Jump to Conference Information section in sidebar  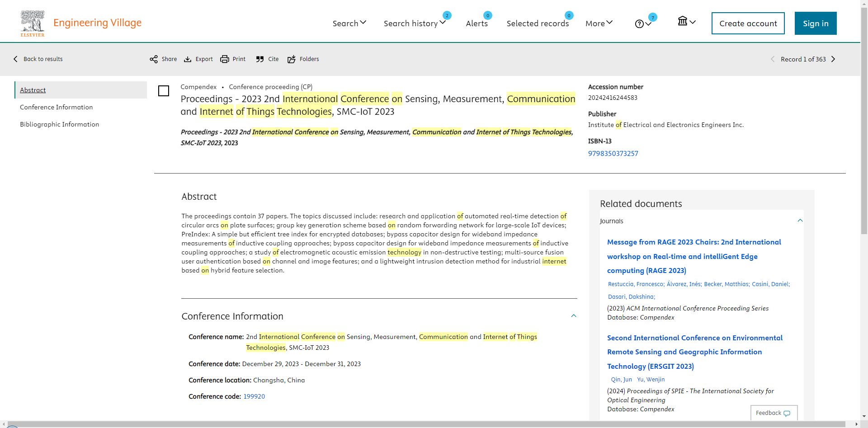(x=57, y=107)
